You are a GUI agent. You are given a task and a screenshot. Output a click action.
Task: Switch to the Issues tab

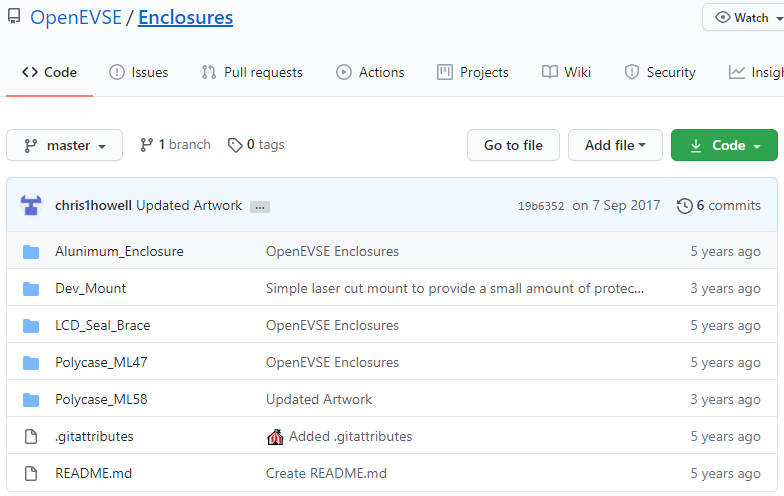(x=138, y=72)
